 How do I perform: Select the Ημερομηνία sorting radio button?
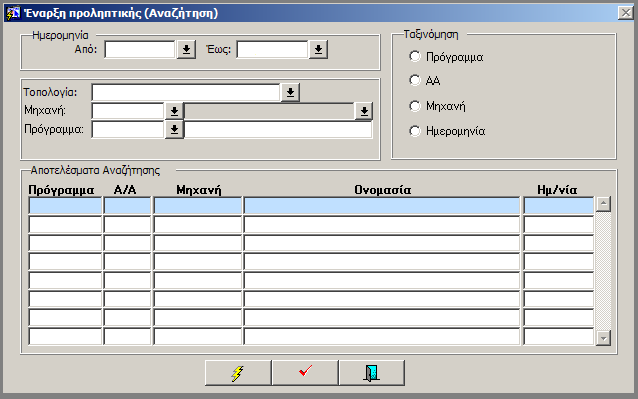point(415,131)
